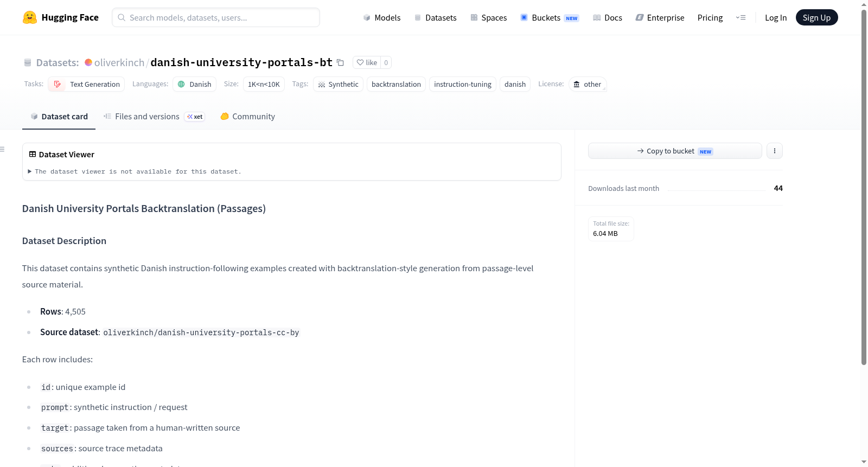Go to the Pricing page
Image resolution: width=868 pixels, height=467 pixels.
coord(710,17)
